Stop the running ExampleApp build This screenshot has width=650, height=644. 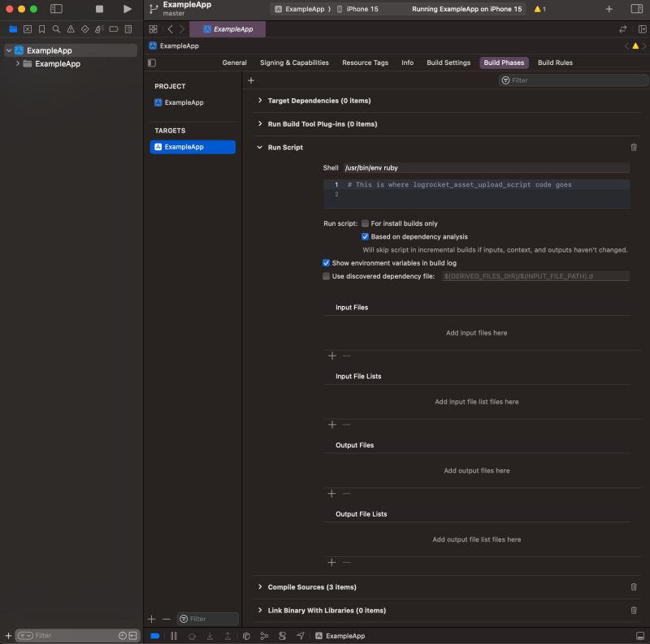(x=99, y=9)
